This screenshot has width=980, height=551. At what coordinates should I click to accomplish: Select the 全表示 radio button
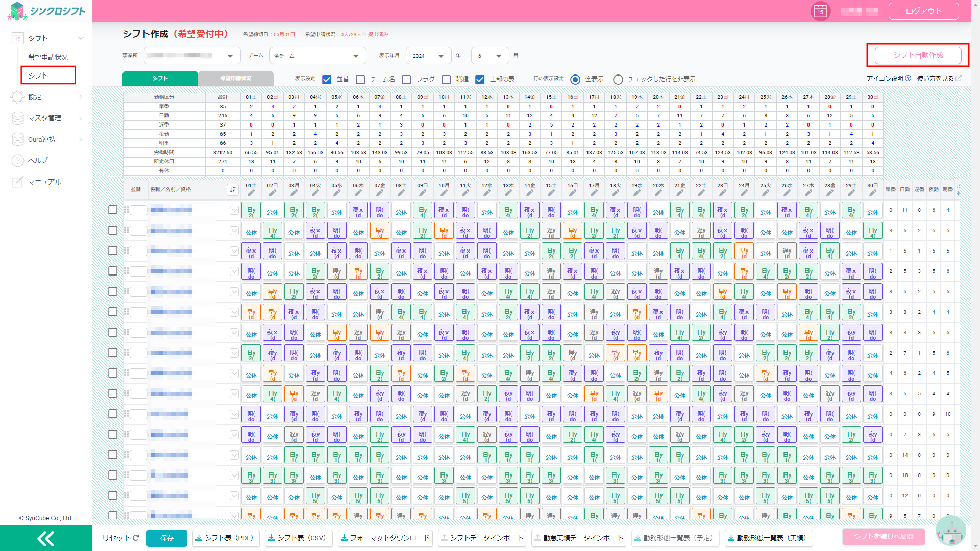coord(575,79)
